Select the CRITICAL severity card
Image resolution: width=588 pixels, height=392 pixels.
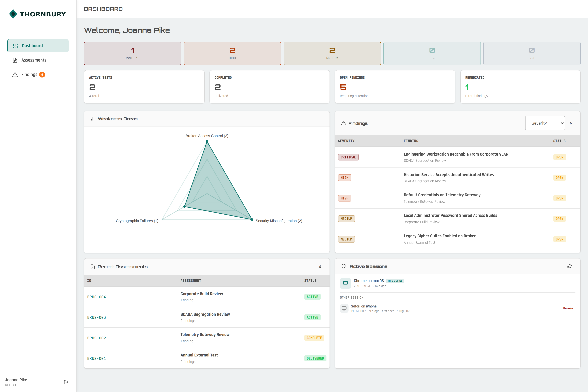[132, 53]
